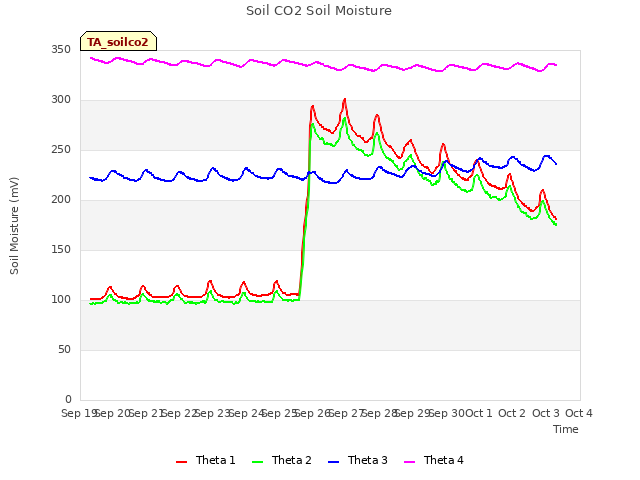Viewport: 640px width, 480px height.
Task: Toggle the Theta 3 legend entry
Action: pos(358,460)
